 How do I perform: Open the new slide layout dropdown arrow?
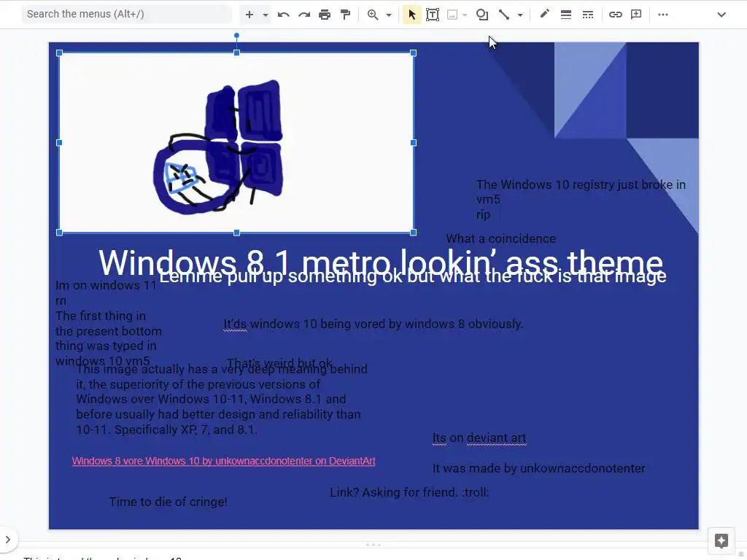pyautogui.click(x=266, y=15)
